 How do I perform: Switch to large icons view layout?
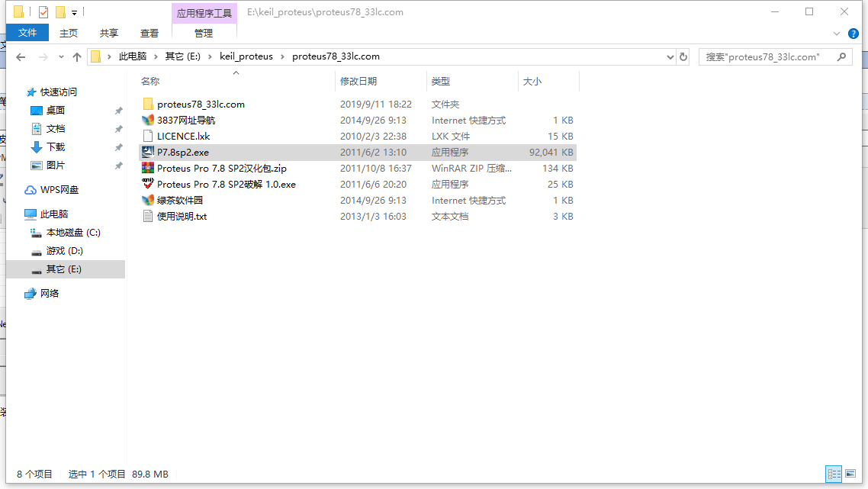(x=851, y=474)
